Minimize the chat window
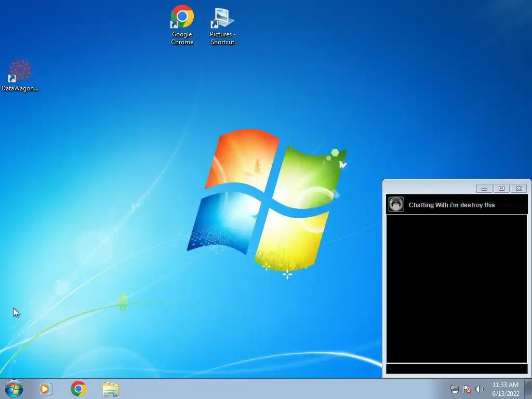532x399 pixels. [485, 188]
